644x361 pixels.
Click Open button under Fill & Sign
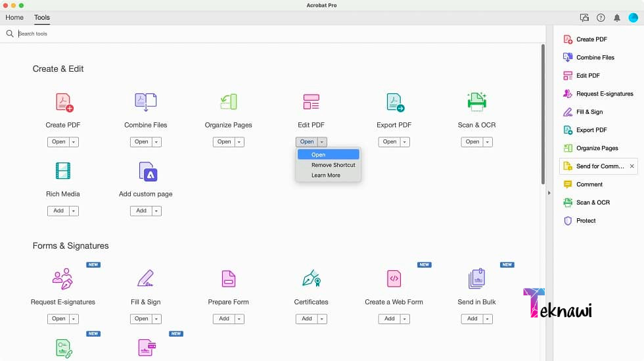click(x=141, y=319)
